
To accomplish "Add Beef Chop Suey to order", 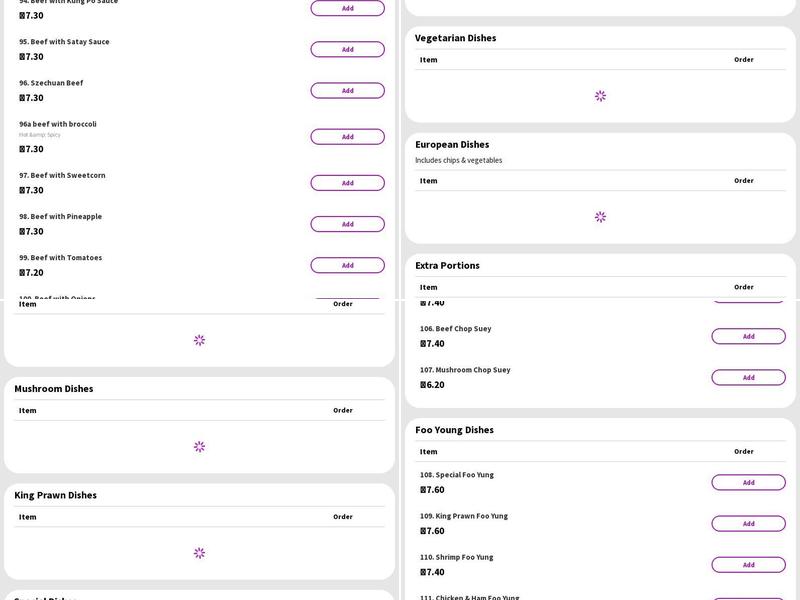I will tap(748, 336).
